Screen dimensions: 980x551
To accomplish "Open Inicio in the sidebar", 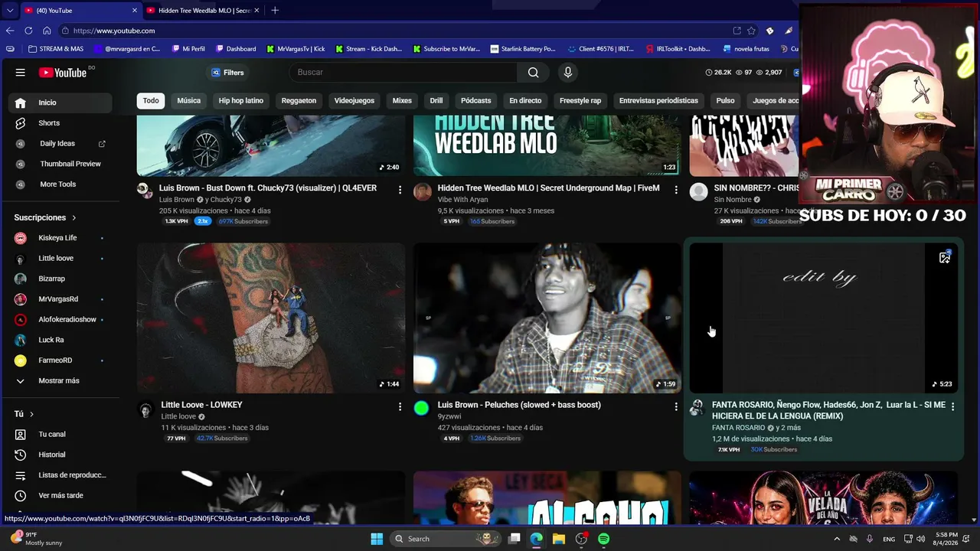I will pos(60,103).
